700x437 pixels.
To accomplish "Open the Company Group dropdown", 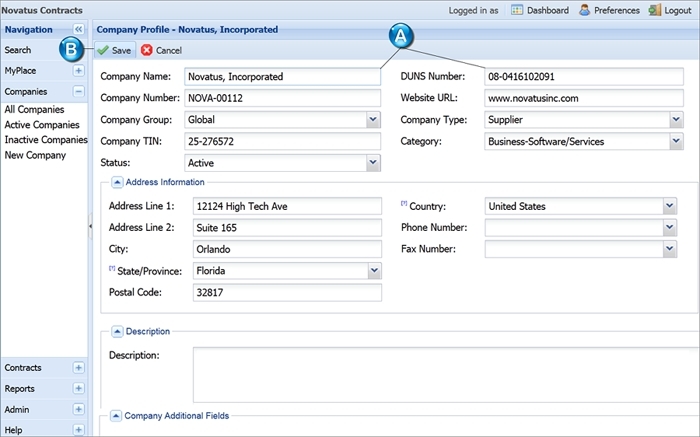I will [373, 120].
